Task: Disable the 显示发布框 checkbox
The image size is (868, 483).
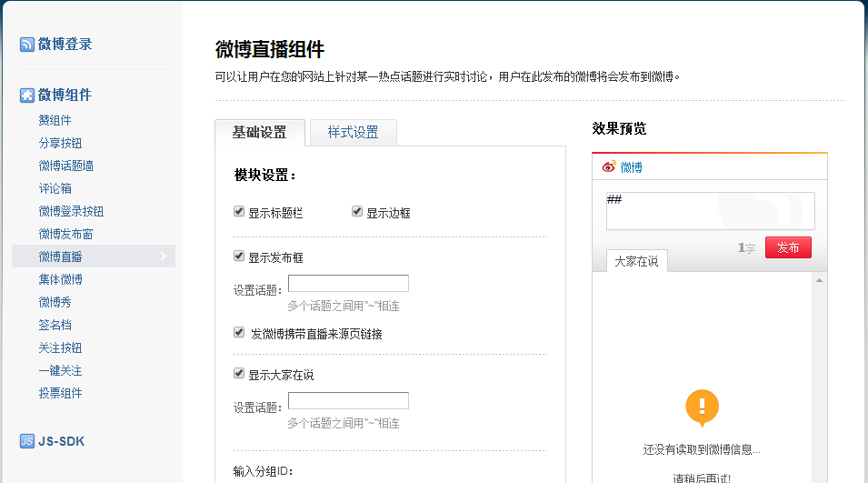Action: point(239,257)
